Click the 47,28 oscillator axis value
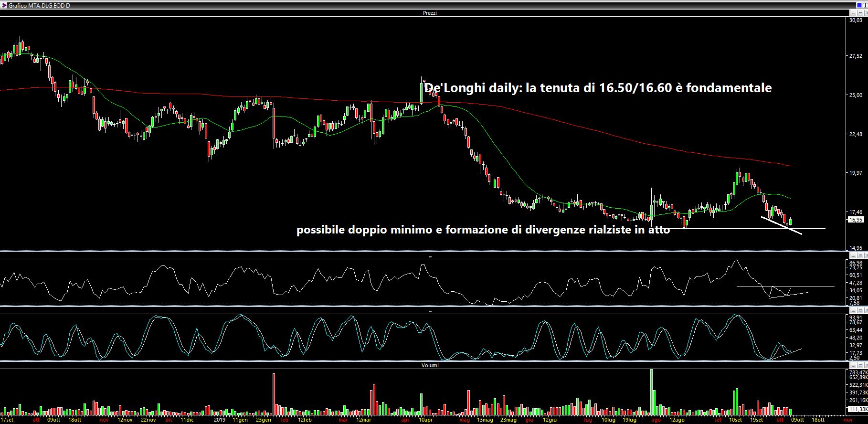Screen dimensions: 868x424 [x=856, y=283]
